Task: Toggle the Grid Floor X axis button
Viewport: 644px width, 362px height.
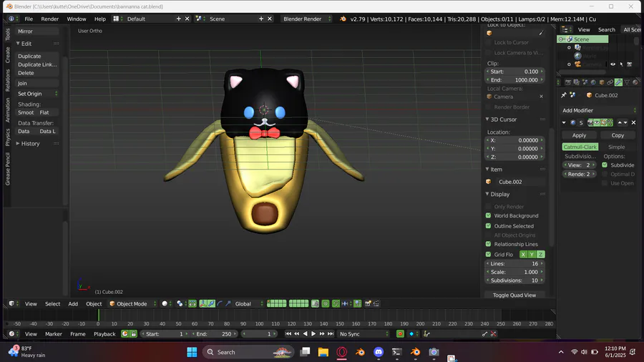Action: pos(523,255)
